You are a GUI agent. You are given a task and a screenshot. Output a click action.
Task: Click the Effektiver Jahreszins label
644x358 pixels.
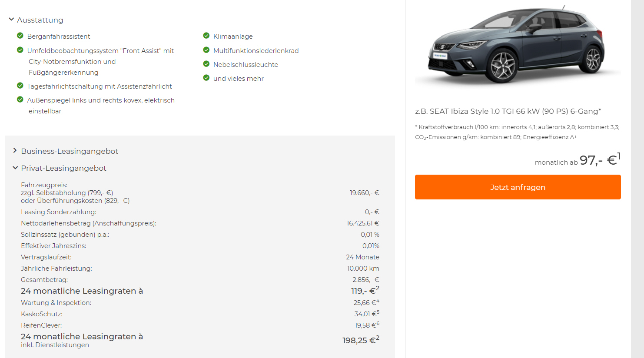53,246
